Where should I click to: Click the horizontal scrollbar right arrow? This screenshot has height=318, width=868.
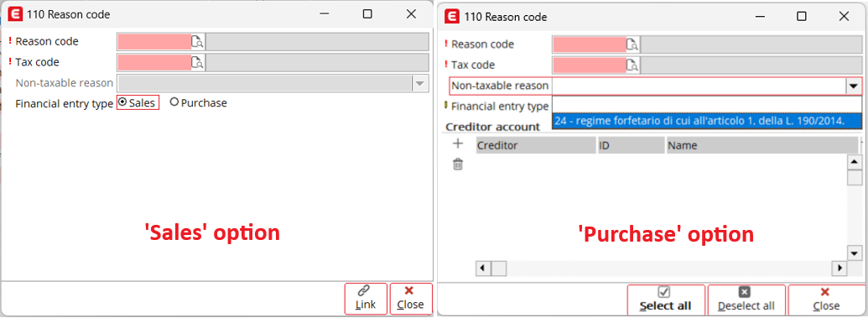(839, 268)
